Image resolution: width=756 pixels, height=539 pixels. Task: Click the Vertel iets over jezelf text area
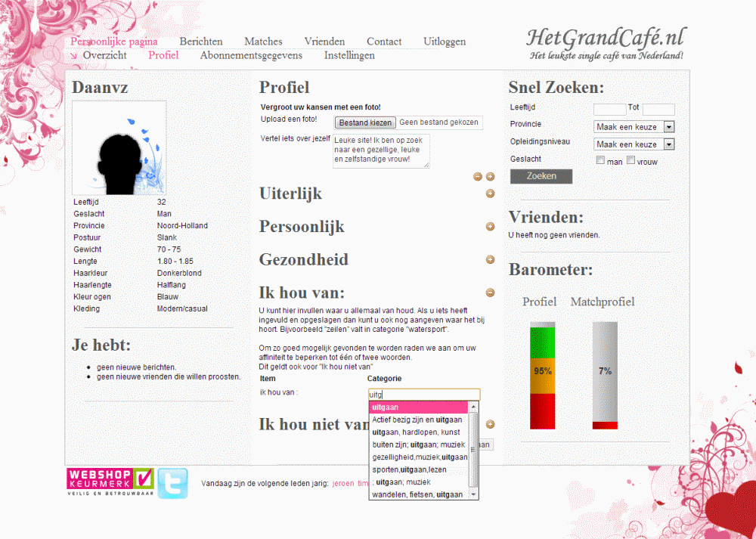[381, 151]
